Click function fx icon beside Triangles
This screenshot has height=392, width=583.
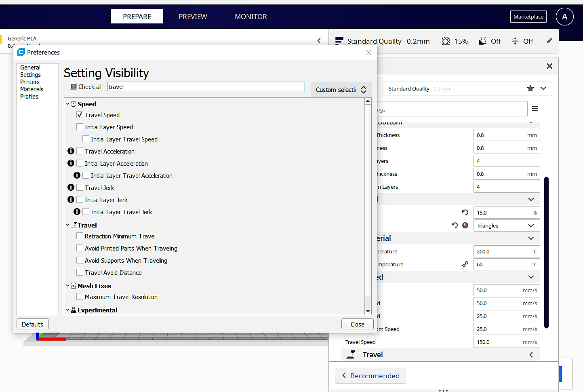pyautogui.click(x=465, y=226)
